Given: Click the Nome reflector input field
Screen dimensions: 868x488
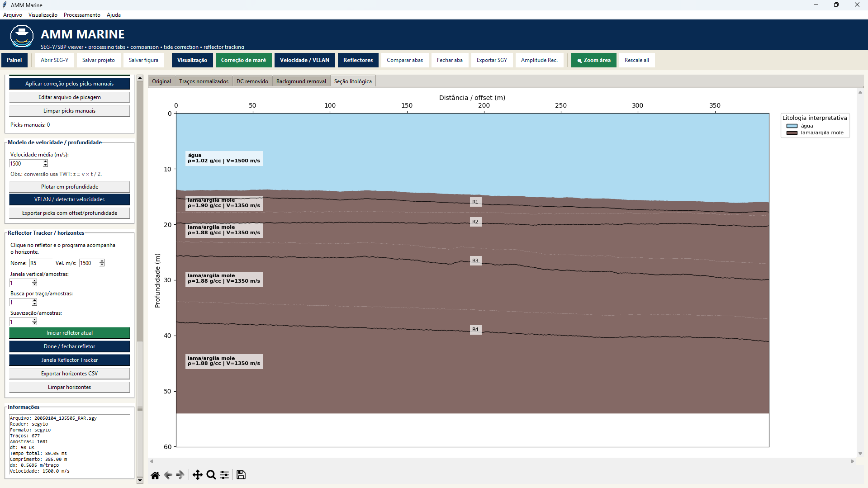Looking at the screenshot, I should pyautogui.click(x=41, y=263).
